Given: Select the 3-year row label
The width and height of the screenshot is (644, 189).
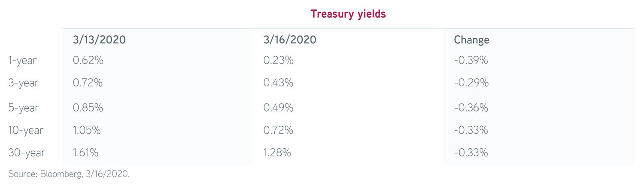Looking at the screenshot, I should pos(23,83).
